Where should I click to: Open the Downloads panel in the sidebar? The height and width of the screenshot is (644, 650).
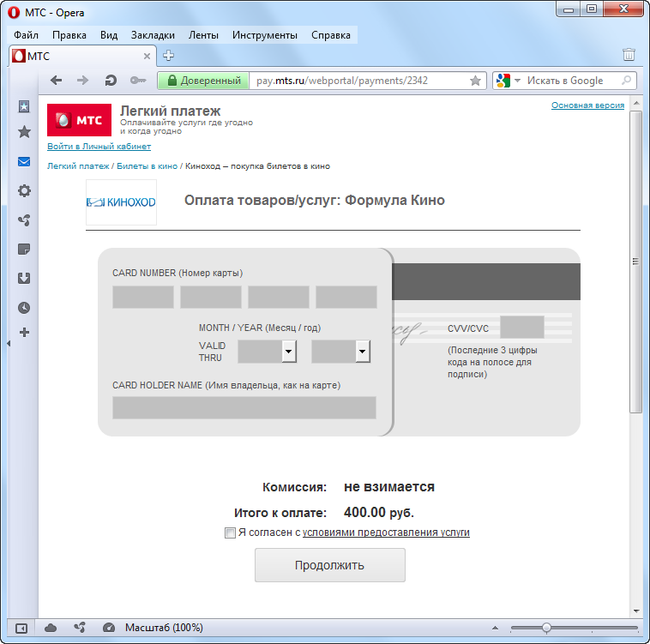pos(24,278)
